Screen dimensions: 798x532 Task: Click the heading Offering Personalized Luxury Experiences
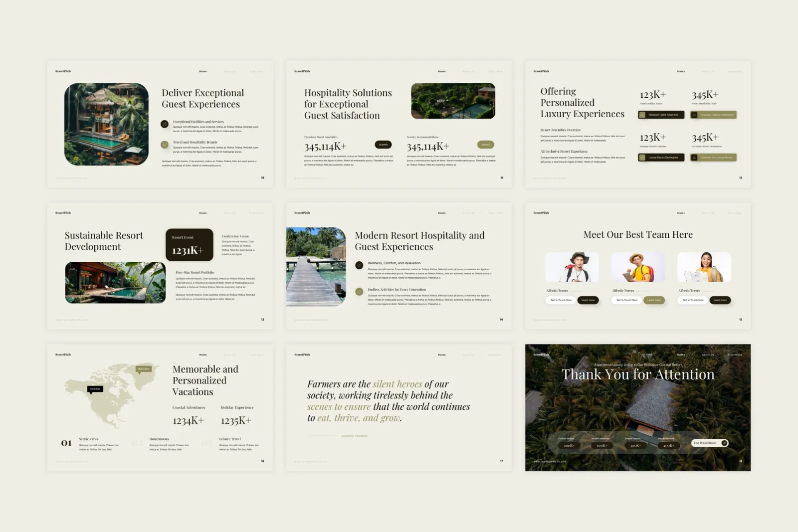tap(582, 103)
